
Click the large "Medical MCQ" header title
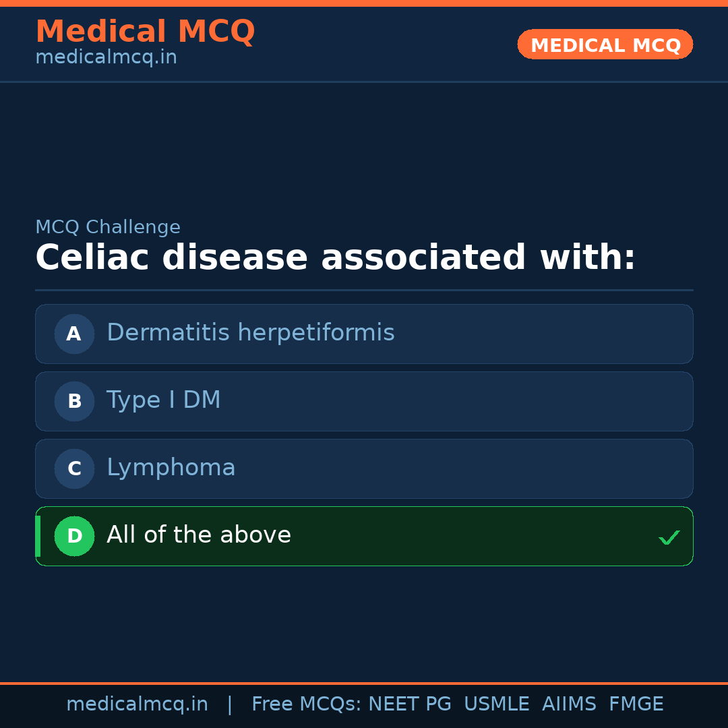pyautogui.click(x=145, y=32)
